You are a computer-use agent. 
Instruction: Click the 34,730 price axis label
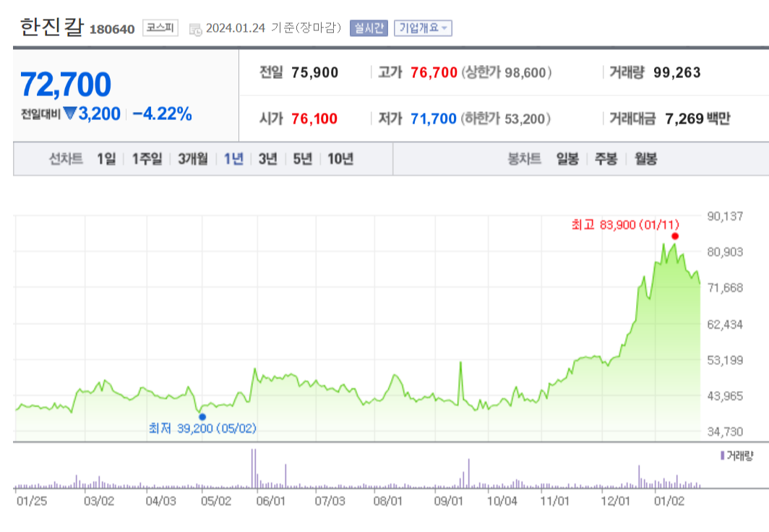point(725,432)
